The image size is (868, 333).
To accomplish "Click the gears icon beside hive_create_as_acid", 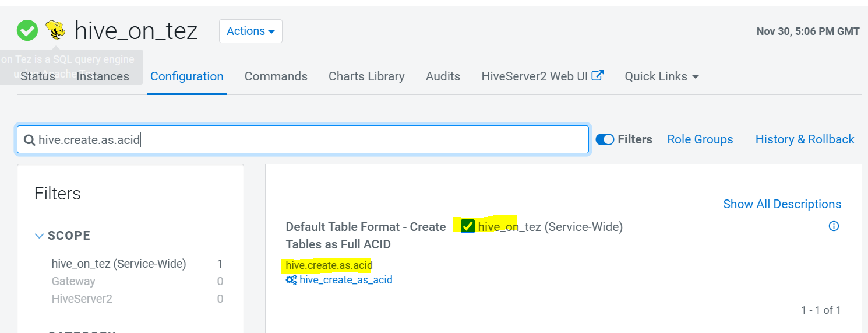I will (291, 280).
